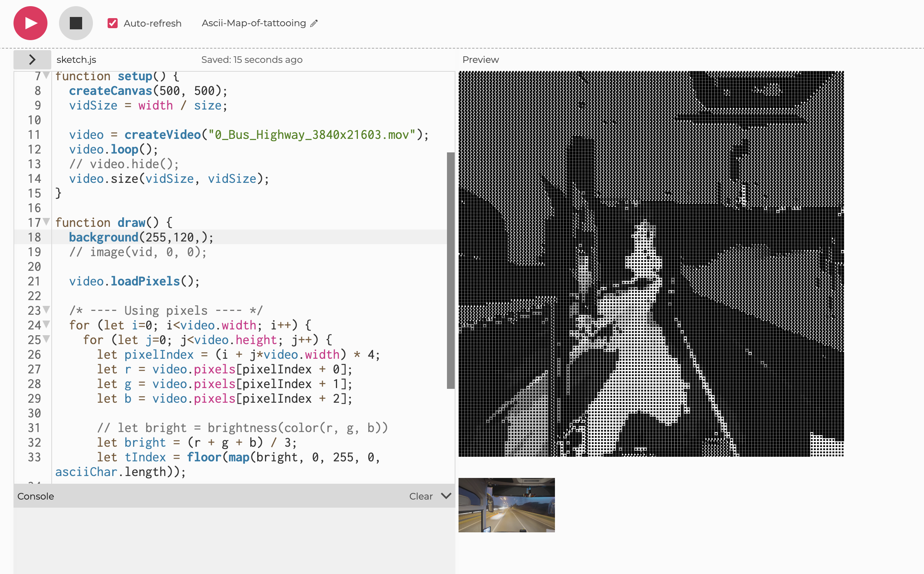The image size is (924, 574).
Task: Click the Console header label
Action: pyautogui.click(x=35, y=496)
